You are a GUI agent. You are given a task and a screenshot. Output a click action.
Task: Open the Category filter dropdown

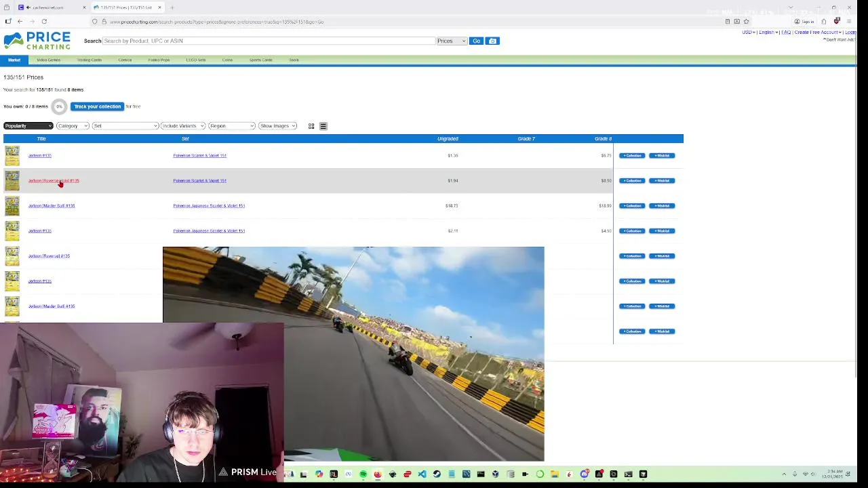tap(73, 126)
